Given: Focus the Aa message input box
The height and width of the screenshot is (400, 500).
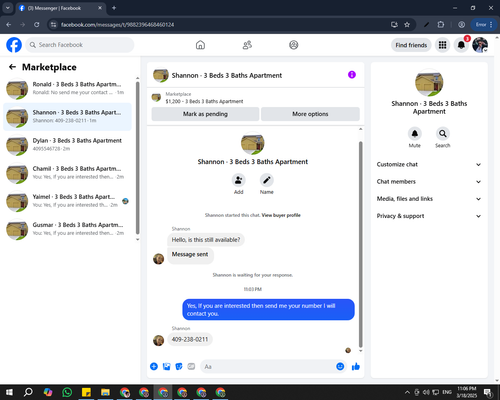Looking at the screenshot, I should (x=267, y=367).
